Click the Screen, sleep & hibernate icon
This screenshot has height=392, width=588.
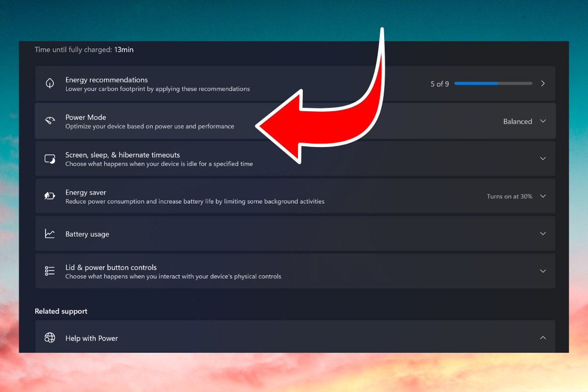[50, 159]
